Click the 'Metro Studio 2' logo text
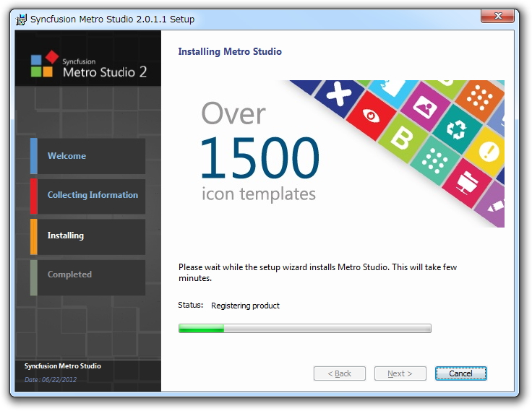Image resolution: width=532 pixels, height=411 pixels. (x=105, y=72)
